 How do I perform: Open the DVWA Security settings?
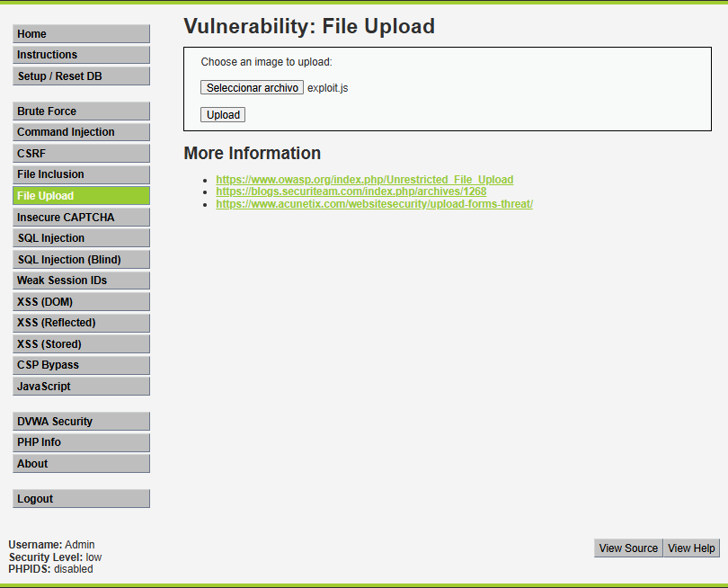[x=81, y=422]
